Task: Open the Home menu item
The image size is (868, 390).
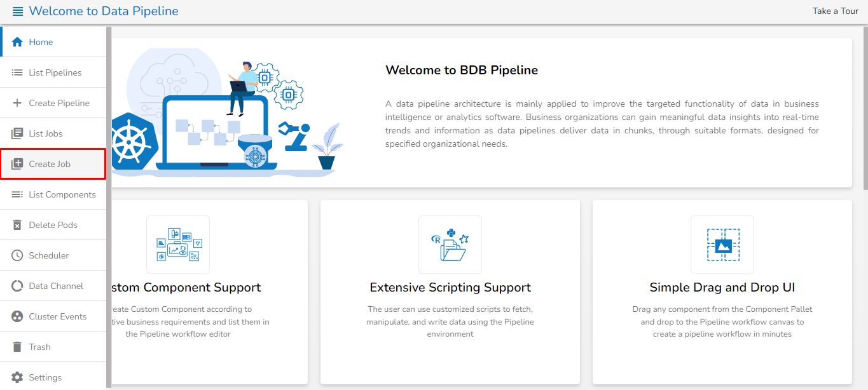Action: [x=53, y=42]
